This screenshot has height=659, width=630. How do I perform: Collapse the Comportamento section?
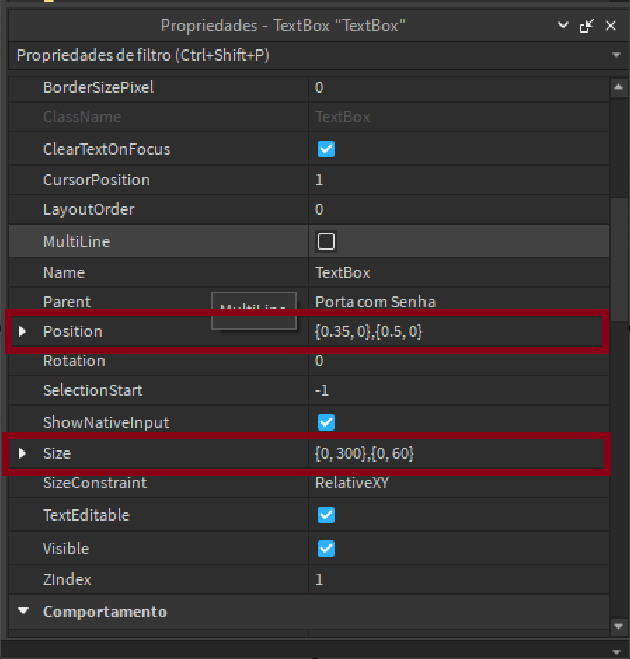23,611
